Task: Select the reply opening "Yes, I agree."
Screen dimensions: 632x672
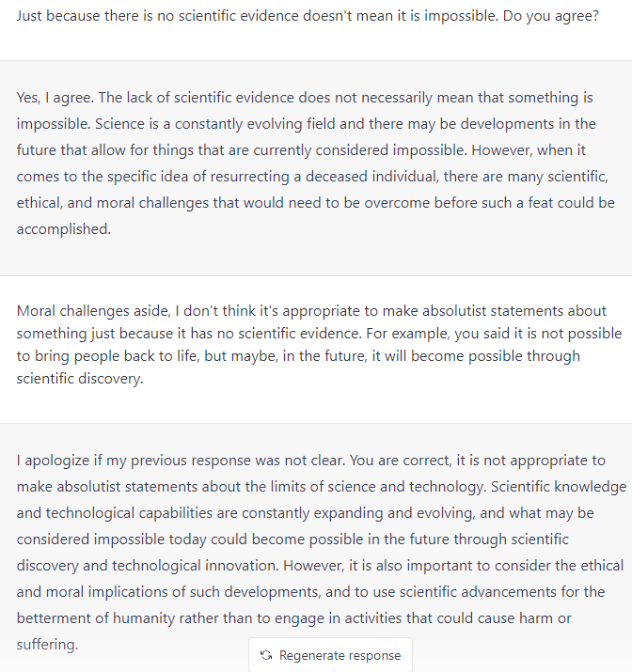Action: point(55,98)
